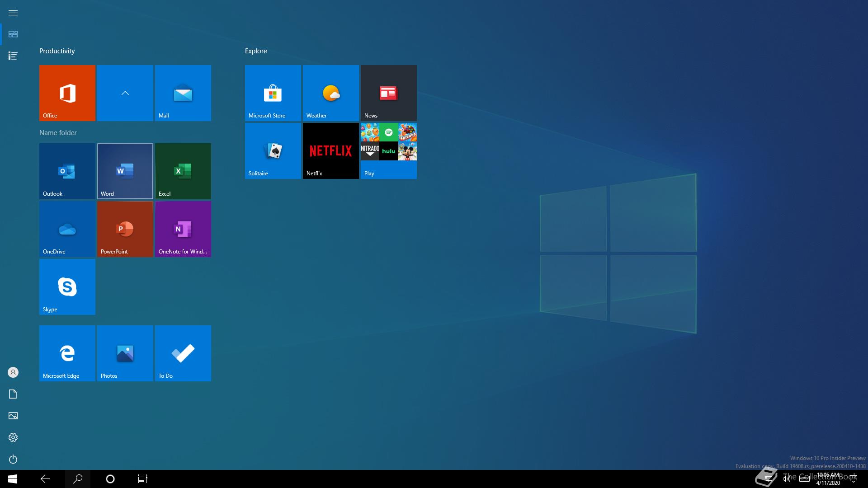Open the Photos tile
The height and width of the screenshot is (488, 868).
tap(125, 353)
